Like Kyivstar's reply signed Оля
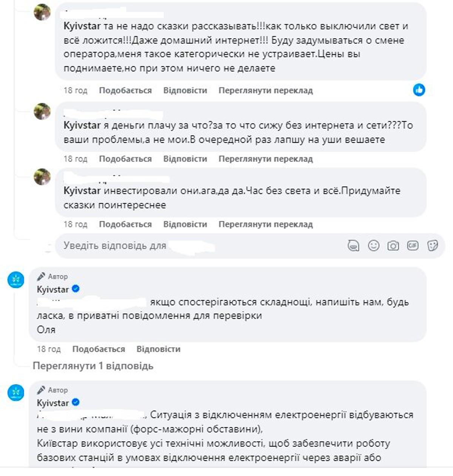This screenshot has height=476, width=453. (x=99, y=349)
